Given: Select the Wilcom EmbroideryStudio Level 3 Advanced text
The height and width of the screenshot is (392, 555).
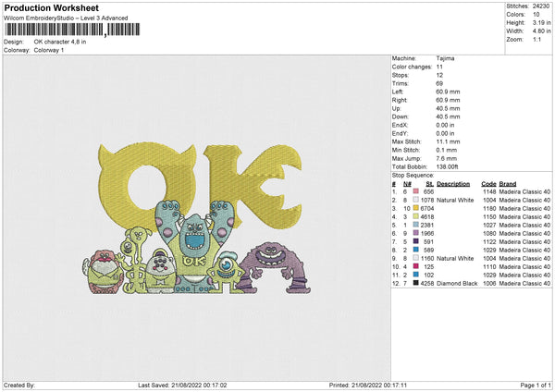Looking at the screenshot, I should coord(66,18).
